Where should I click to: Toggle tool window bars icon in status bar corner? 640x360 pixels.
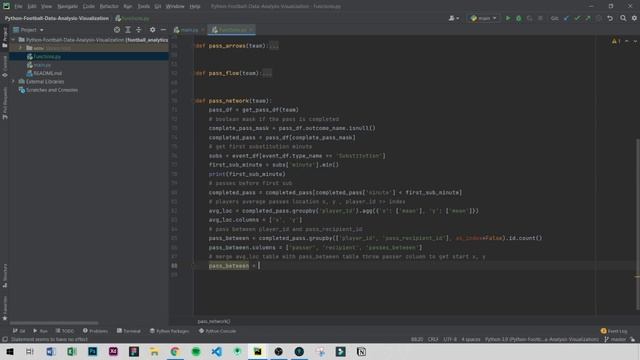click(4, 339)
